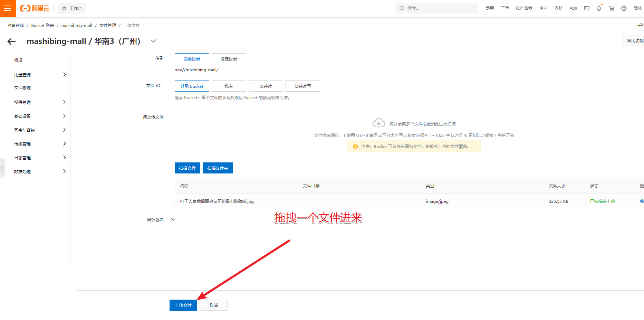Expand 基础设置 sidebar section
The height and width of the screenshot is (320, 644).
64,116
